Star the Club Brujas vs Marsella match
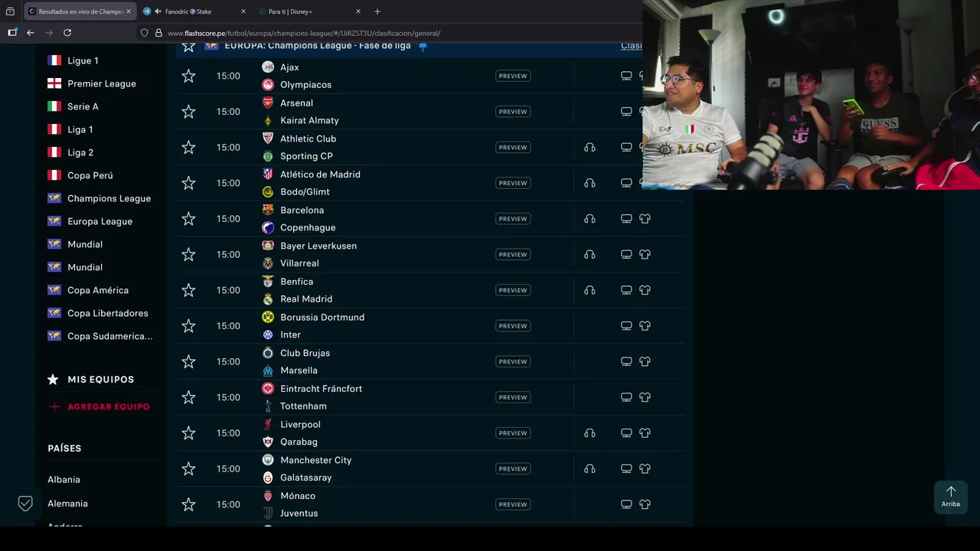The image size is (980, 551). tap(188, 361)
